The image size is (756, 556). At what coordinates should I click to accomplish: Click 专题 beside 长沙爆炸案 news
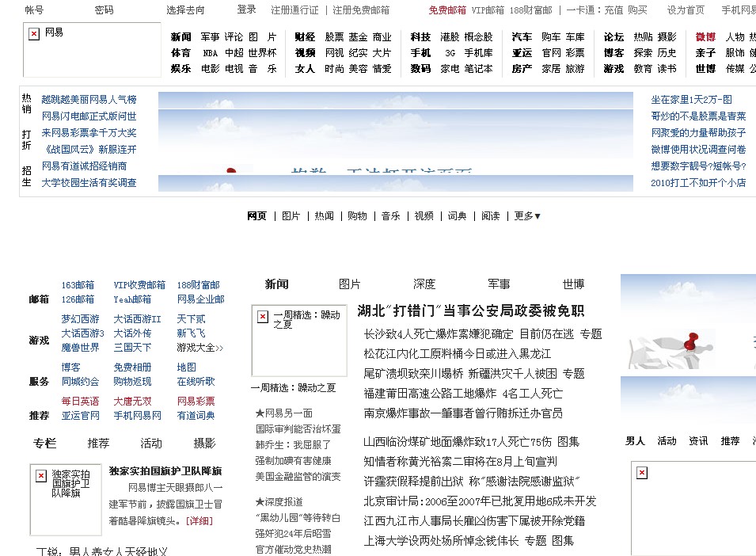pyautogui.click(x=591, y=333)
